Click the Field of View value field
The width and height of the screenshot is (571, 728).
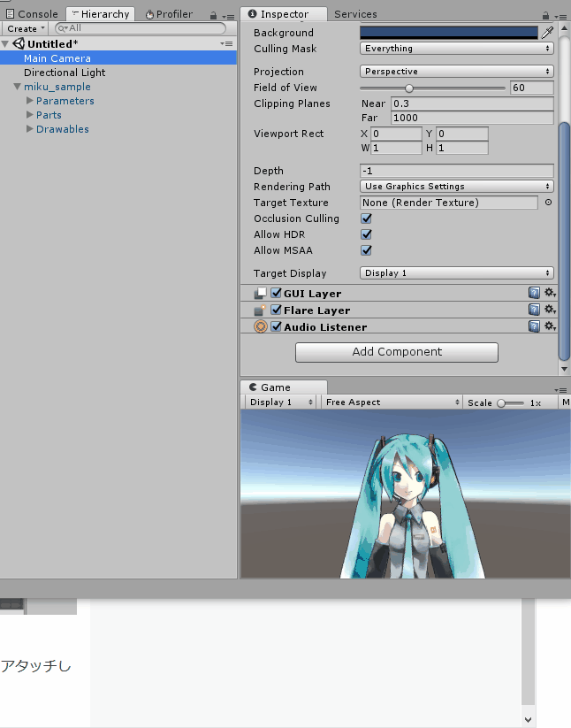coord(531,88)
